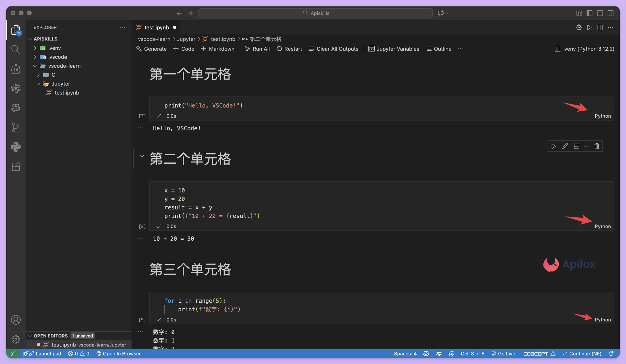This screenshot has width=626, height=364.
Task: Switch to the test.ipynb editor tab
Action: pos(156,28)
